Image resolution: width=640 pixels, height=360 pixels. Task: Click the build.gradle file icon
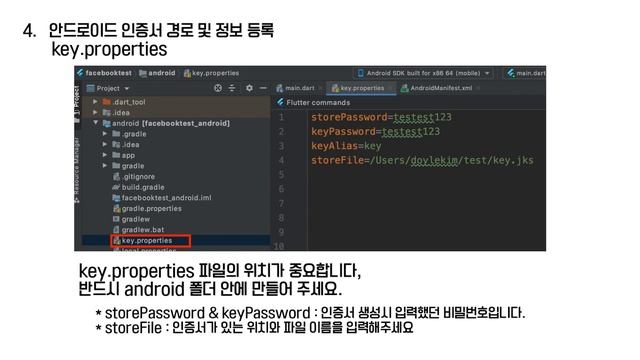[x=116, y=187]
